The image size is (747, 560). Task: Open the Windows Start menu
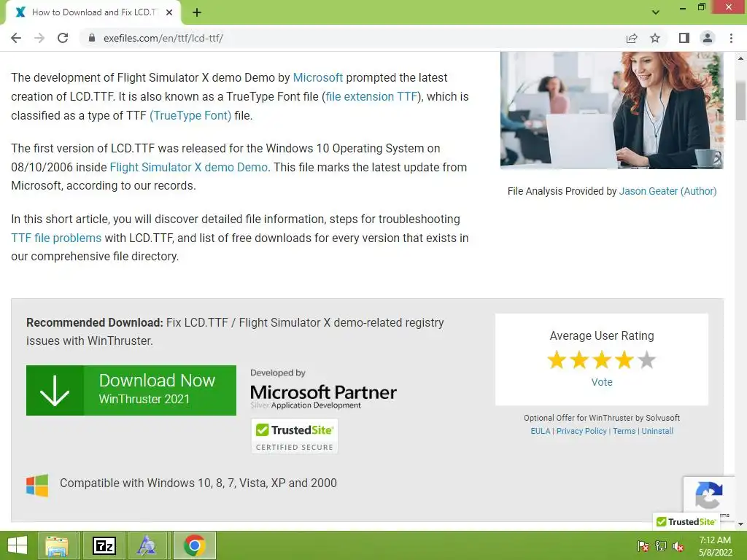click(x=18, y=545)
